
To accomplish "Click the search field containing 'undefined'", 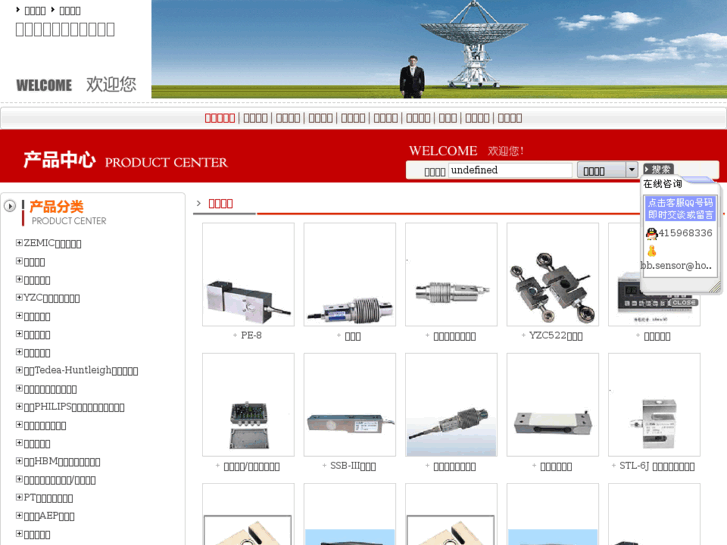I will 510,170.
